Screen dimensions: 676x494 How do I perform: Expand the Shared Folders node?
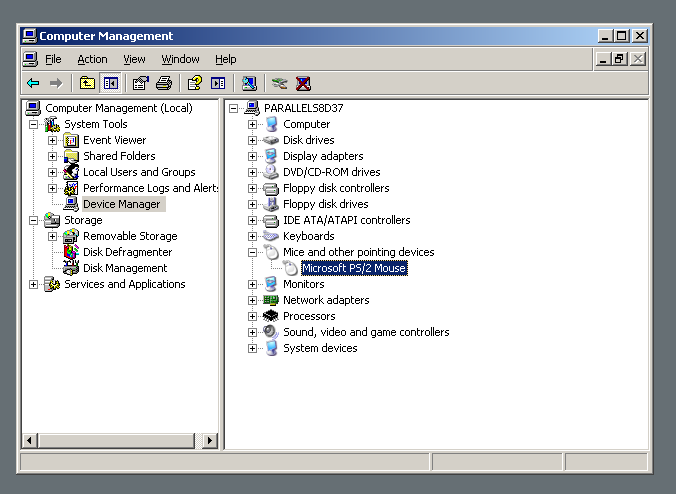[52, 156]
